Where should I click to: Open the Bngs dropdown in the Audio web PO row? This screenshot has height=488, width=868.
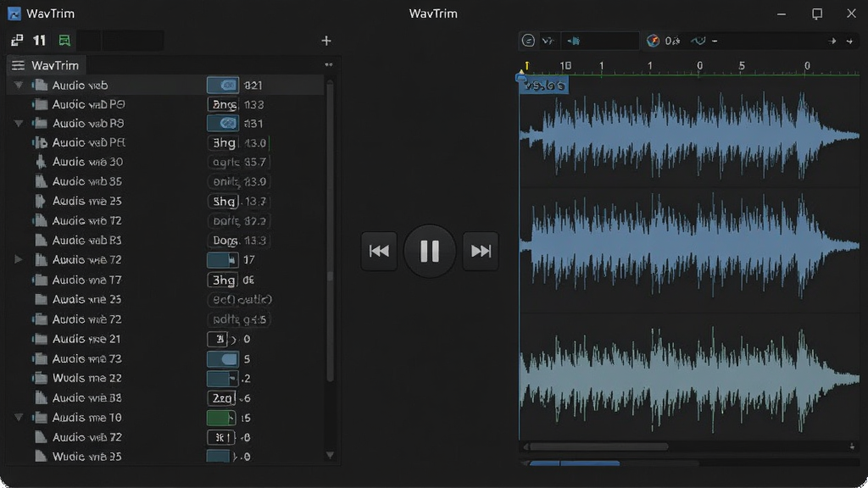223,104
